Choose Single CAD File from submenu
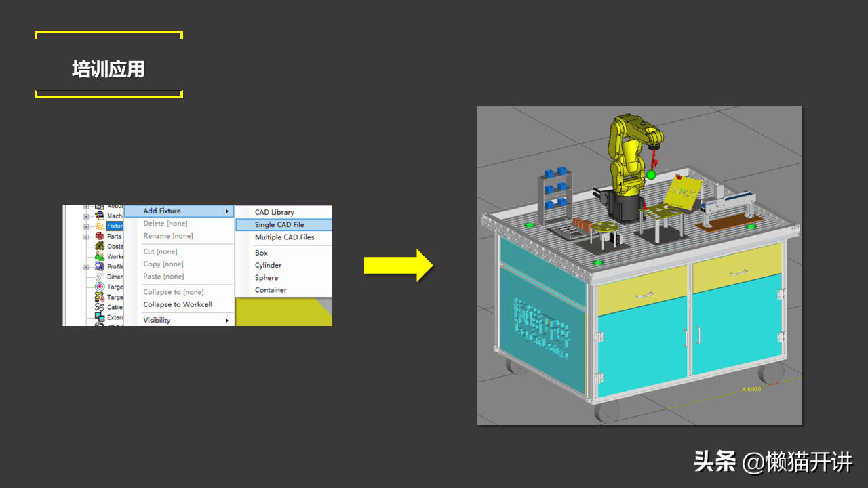Image resolution: width=868 pixels, height=488 pixels. coord(279,225)
